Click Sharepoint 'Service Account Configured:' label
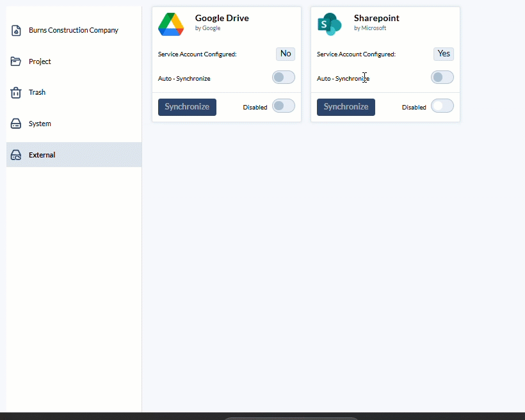The width and height of the screenshot is (525, 420). point(356,54)
